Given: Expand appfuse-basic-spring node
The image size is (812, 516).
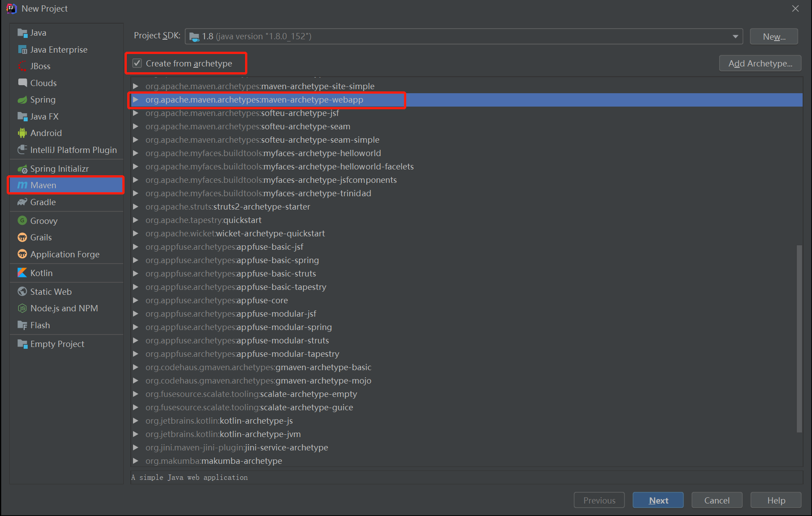Looking at the screenshot, I should [x=136, y=260].
